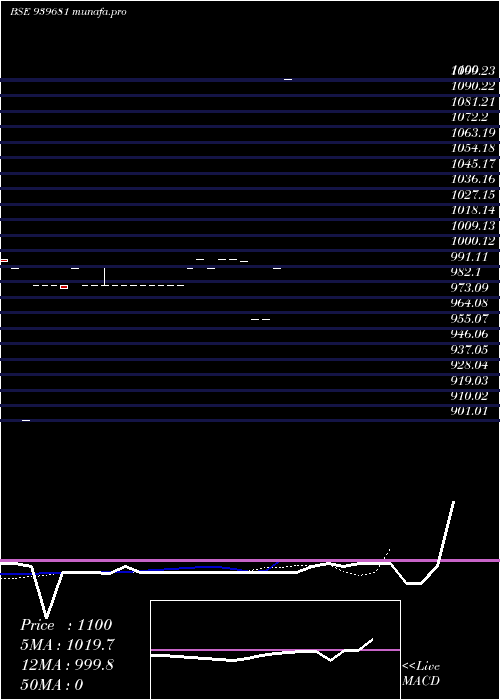Click the 901.01 price level label
The image size is (500, 700).
pos(469,411)
